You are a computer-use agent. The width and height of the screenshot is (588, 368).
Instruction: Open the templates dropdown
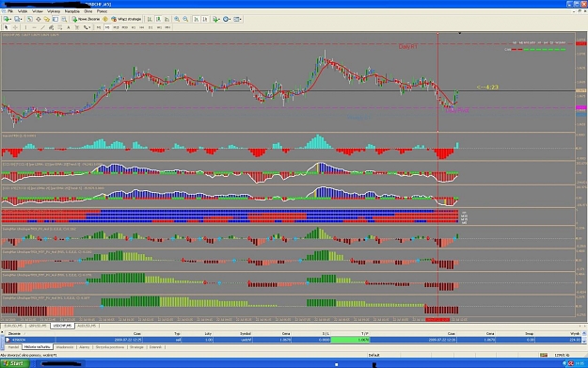238,19
